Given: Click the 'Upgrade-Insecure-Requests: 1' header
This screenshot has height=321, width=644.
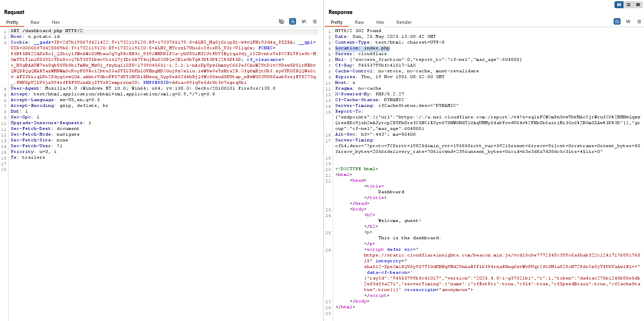Looking at the screenshot, I should tap(51, 123).
